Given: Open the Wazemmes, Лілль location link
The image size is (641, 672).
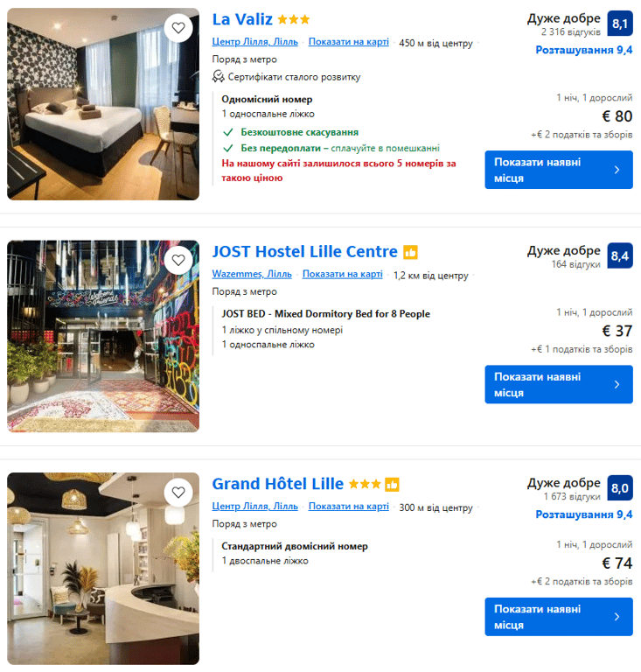Looking at the screenshot, I should (252, 274).
